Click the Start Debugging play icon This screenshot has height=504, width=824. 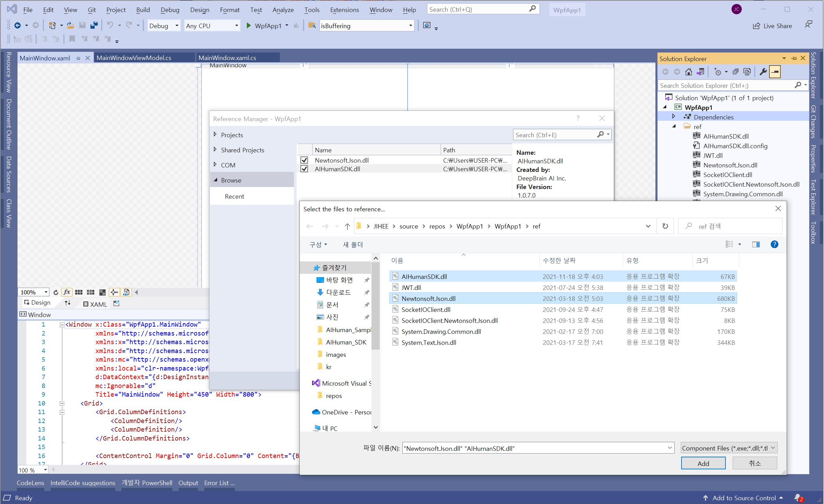(249, 26)
